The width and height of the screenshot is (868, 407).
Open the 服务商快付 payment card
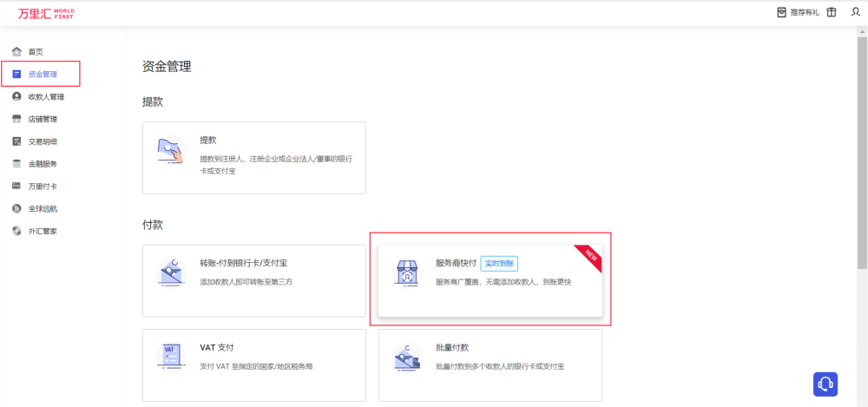[x=490, y=279]
